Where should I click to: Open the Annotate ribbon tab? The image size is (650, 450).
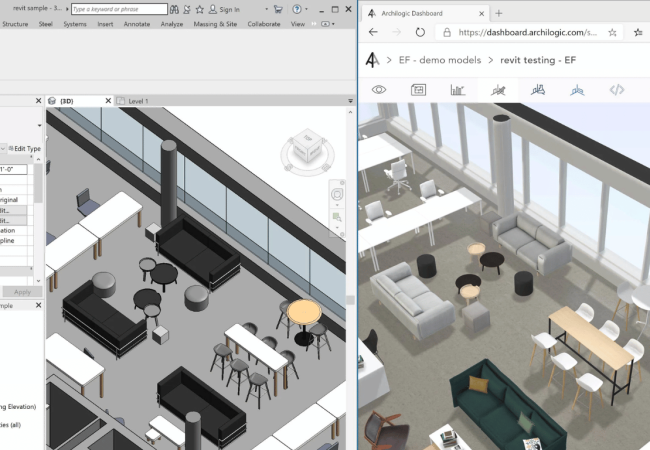coord(137,24)
